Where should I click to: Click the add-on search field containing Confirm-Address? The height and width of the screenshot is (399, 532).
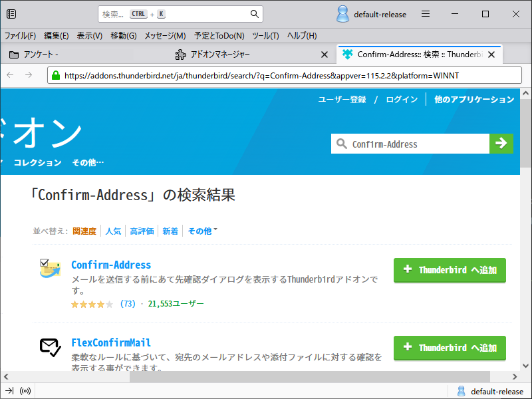410,144
